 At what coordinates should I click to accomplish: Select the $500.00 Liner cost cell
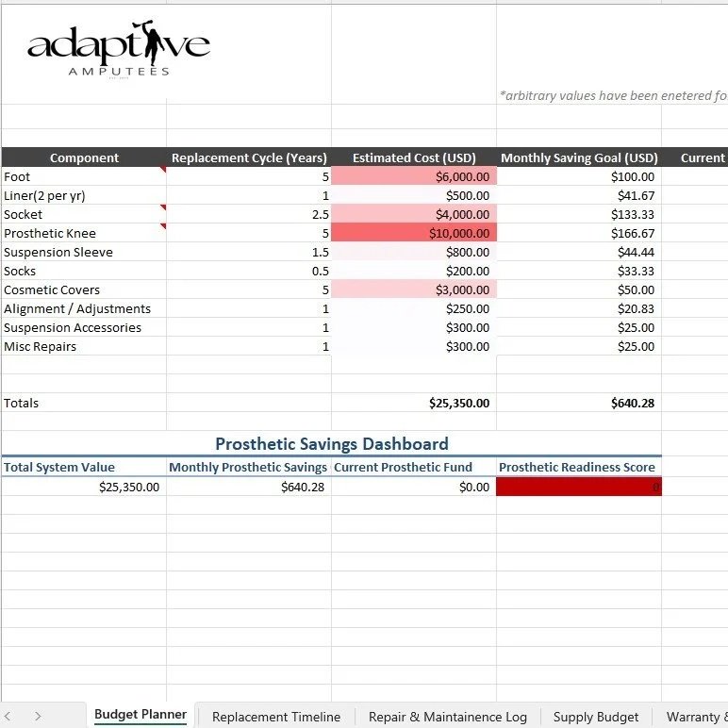click(x=414, y=195)
